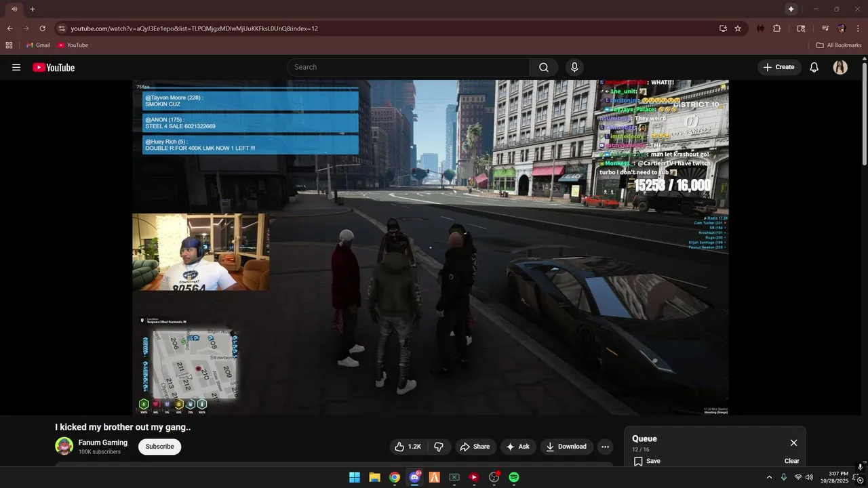Save the queue as playlist
Viewport: 868px width, 488px height.
(x=647, y=461)
